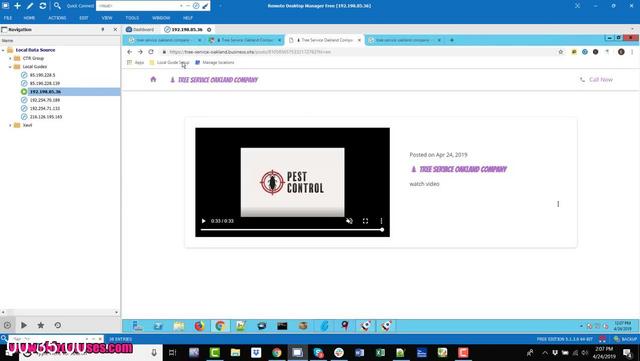640x361 pixels.
Task: Click the favorites star icon below Navigation panel
Action: point(41,325)
